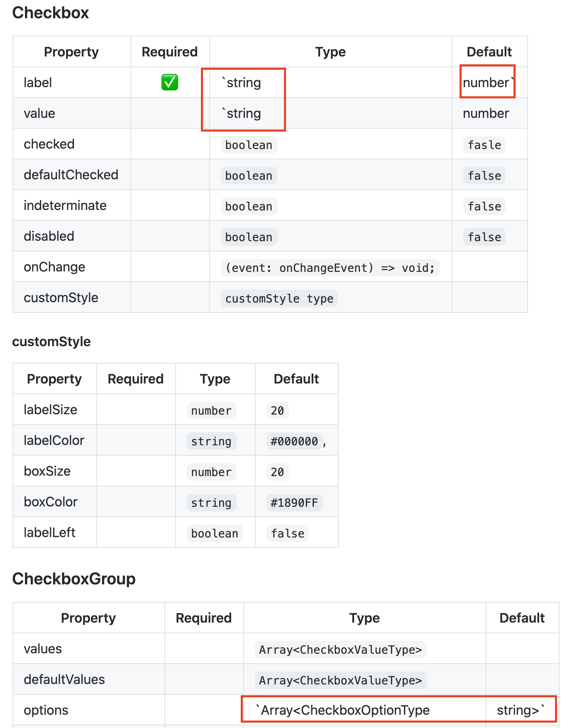
Task: Click the "boolean" type in the checked row
Action: (249, 145)
